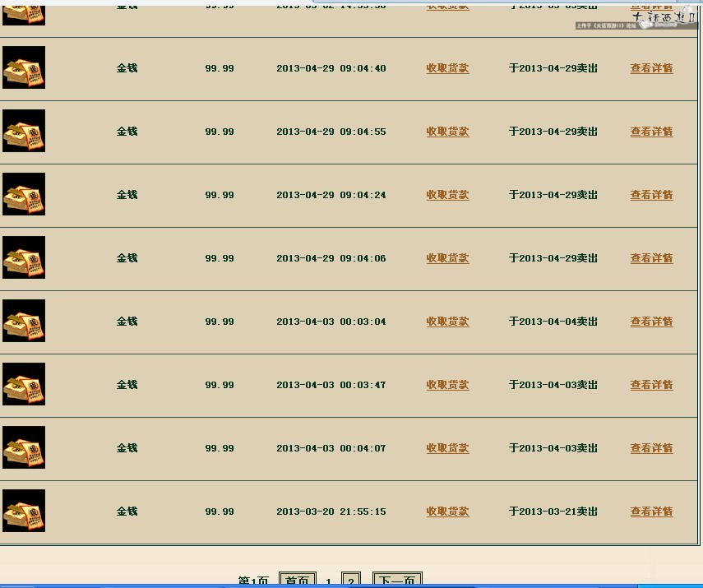Open 查看详情 for the 09:04:24 listing
Image resolution: width=703 pixels, height=588 pixels.
[651, 195]
